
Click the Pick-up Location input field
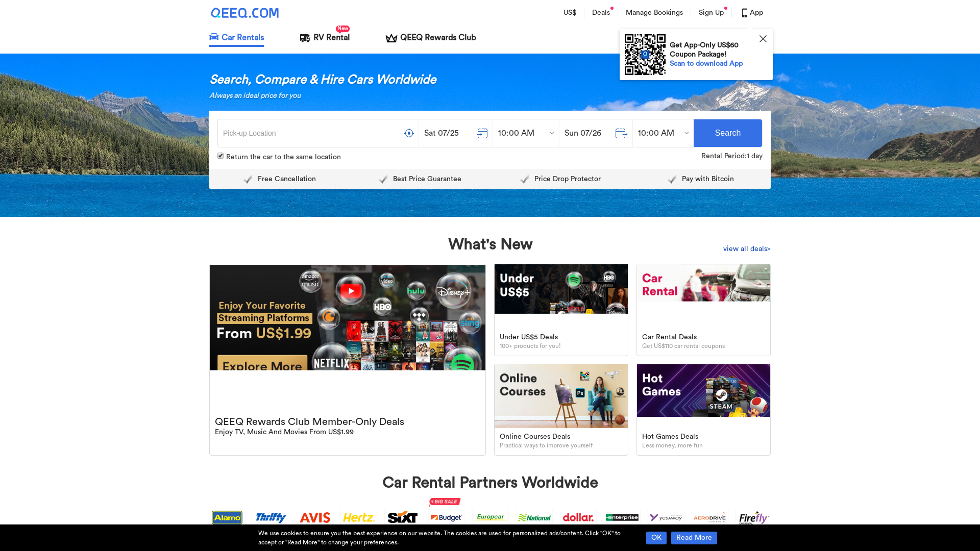(x=311, y=133)
